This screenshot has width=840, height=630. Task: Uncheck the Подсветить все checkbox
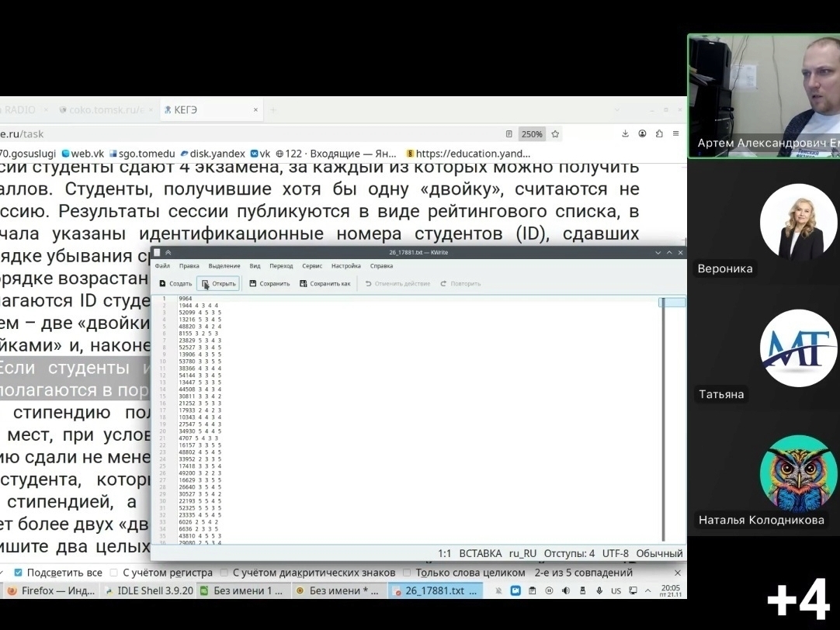(x=19, y=573)
